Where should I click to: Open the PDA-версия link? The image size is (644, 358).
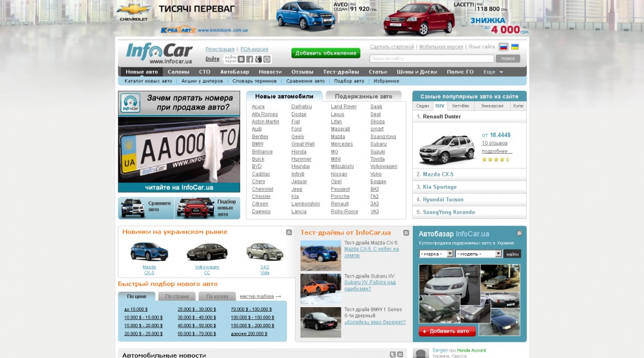[254, 49]
